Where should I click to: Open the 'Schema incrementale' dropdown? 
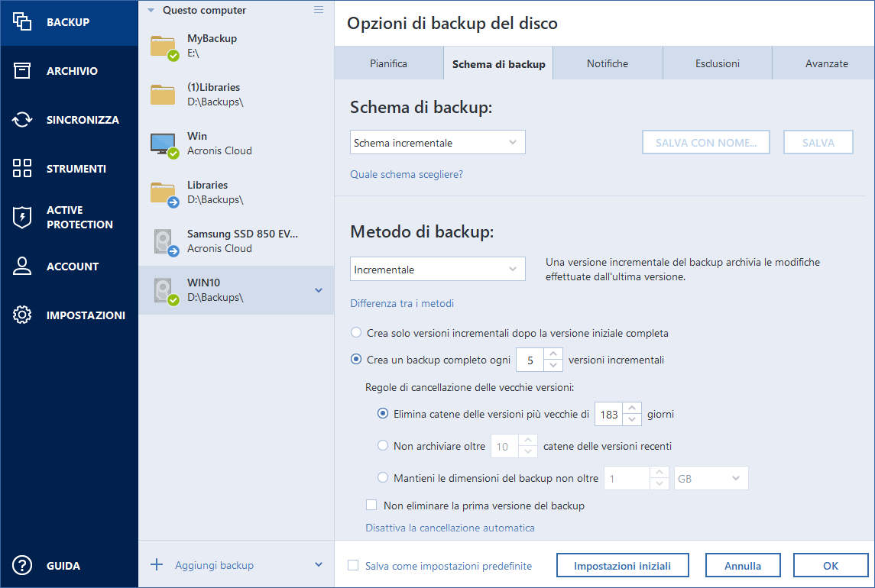437,142
